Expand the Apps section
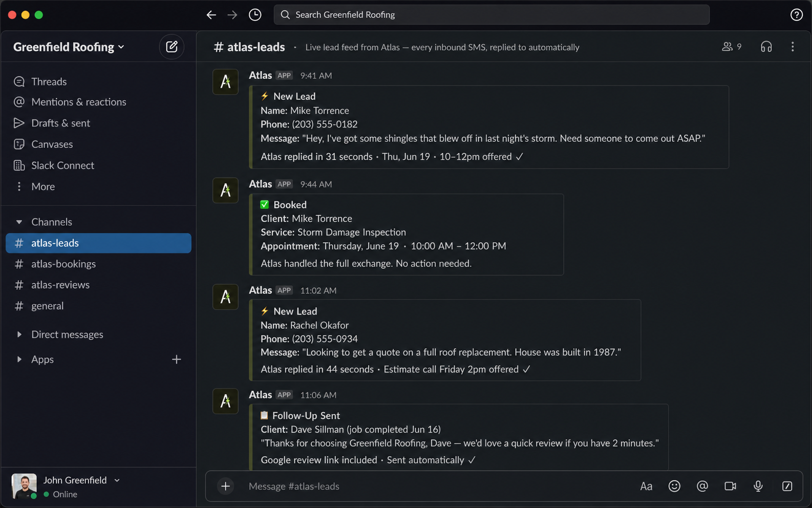The image size is (812, 508). click(19, 359)
